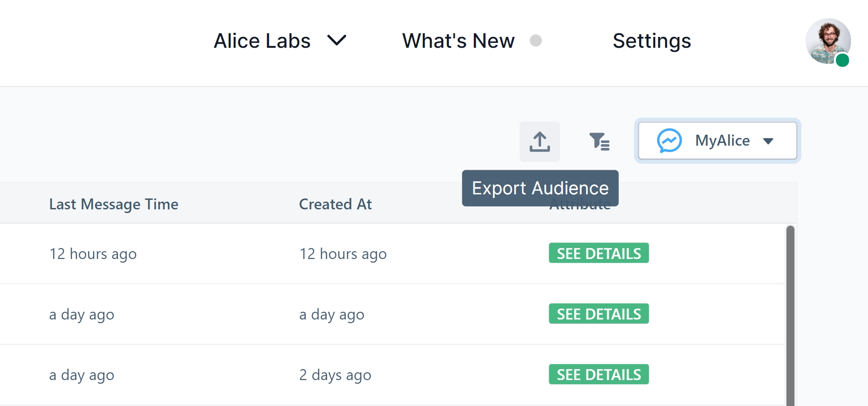Click SEE DETAILS for the 2 days ago row
The height and width of the screenshot is (406, 868).
point(598,374)
